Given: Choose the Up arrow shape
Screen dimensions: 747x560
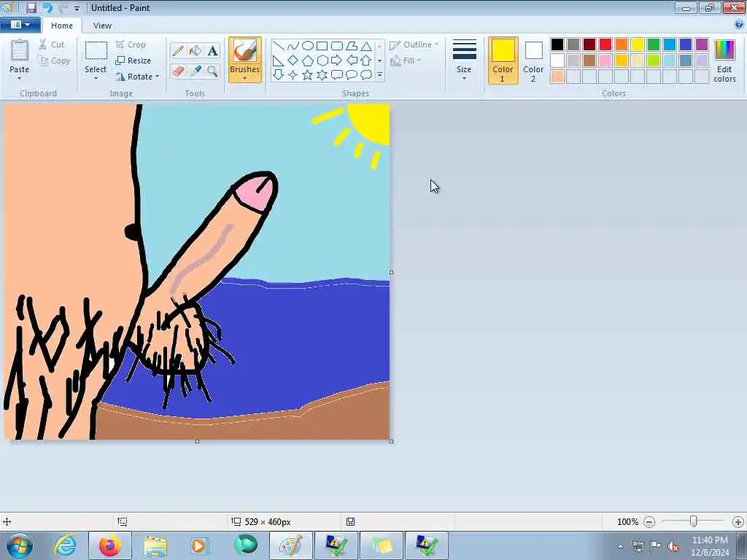Looking at the screenshot, I should [366, 61].
